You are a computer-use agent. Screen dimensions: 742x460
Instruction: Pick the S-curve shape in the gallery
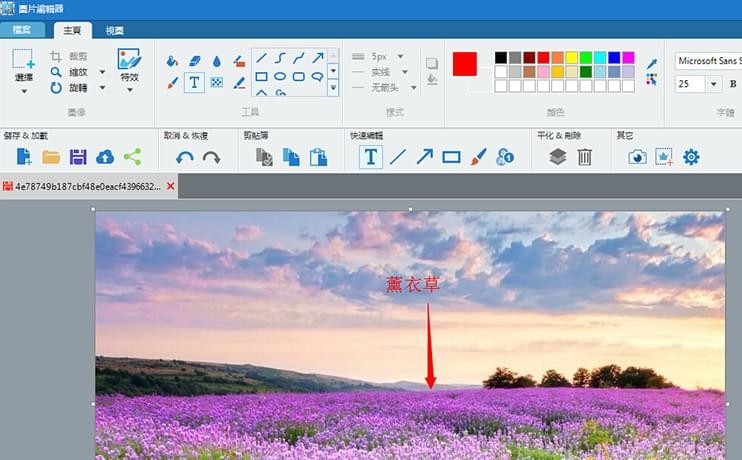point(280,58)
